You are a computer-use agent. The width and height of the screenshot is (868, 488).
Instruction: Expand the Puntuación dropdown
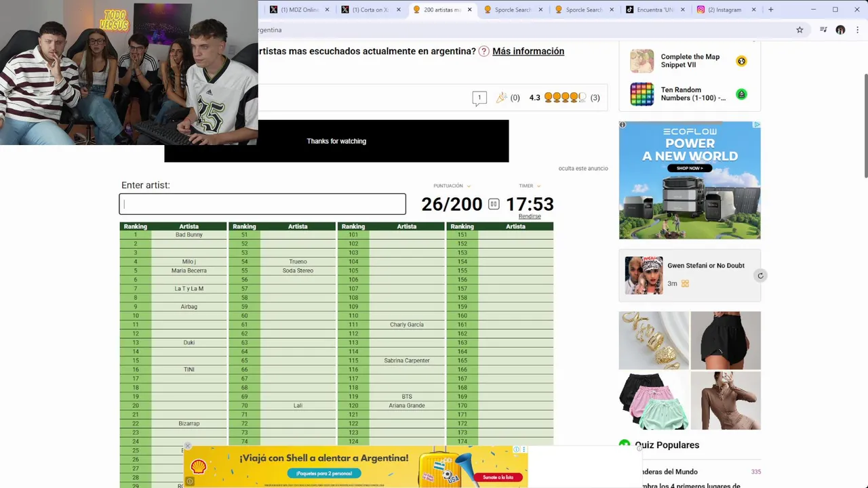pyautogui.click(x=469, y=186)
